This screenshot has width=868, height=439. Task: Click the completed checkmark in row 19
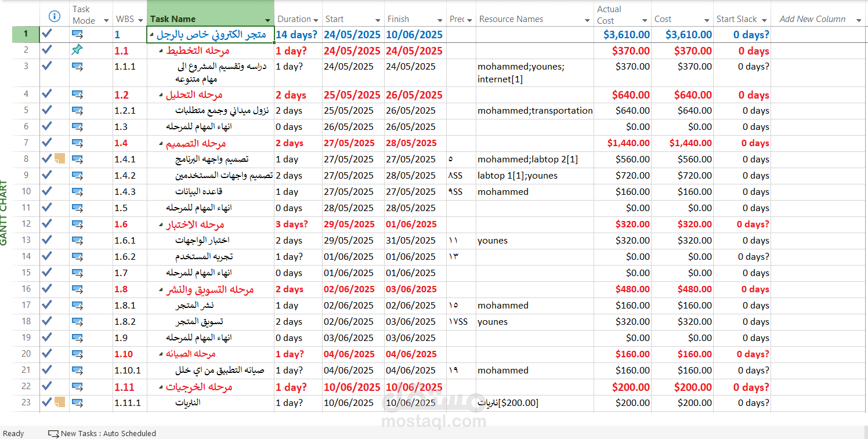point(47,337)
